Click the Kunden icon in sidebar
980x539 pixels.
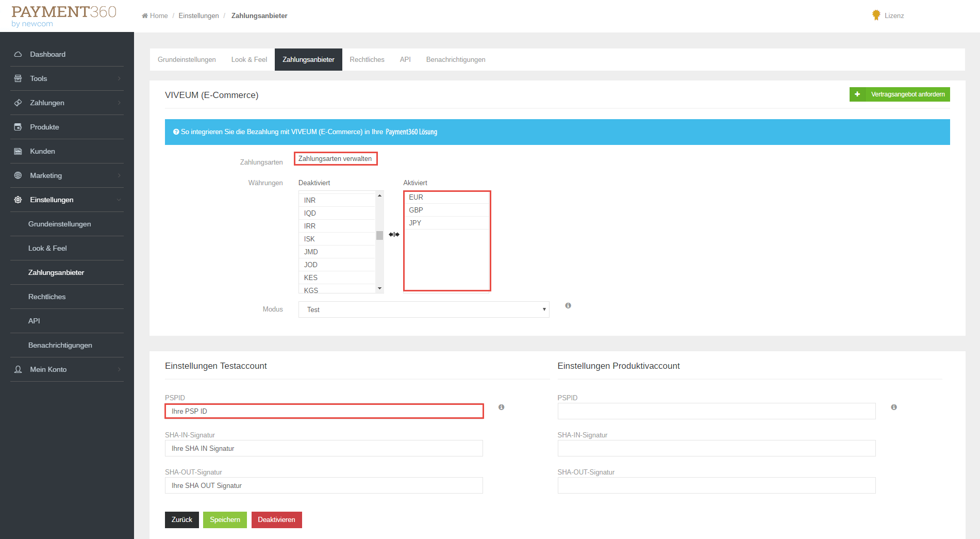point(18,151)
